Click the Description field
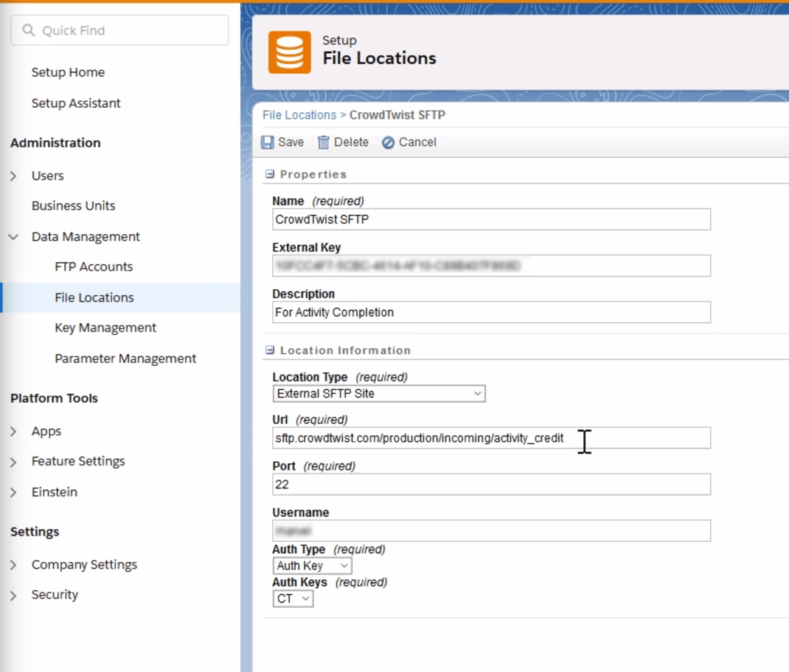 point(492,312)
